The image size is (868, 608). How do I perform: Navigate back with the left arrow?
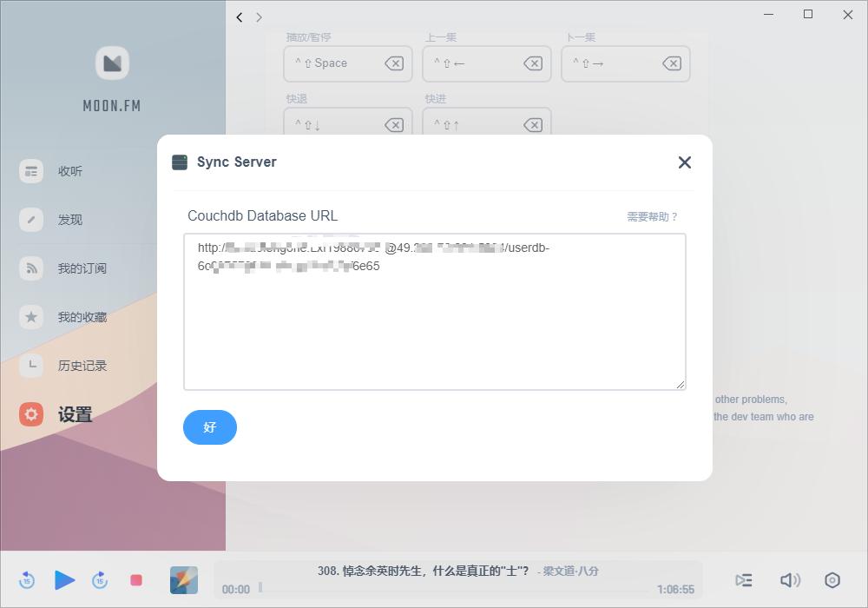240,17
